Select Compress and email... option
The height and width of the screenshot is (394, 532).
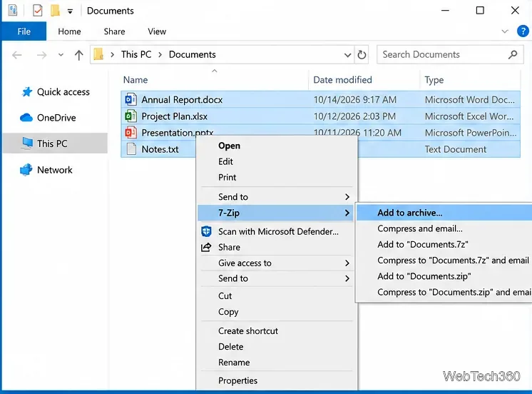coord(444,228)
